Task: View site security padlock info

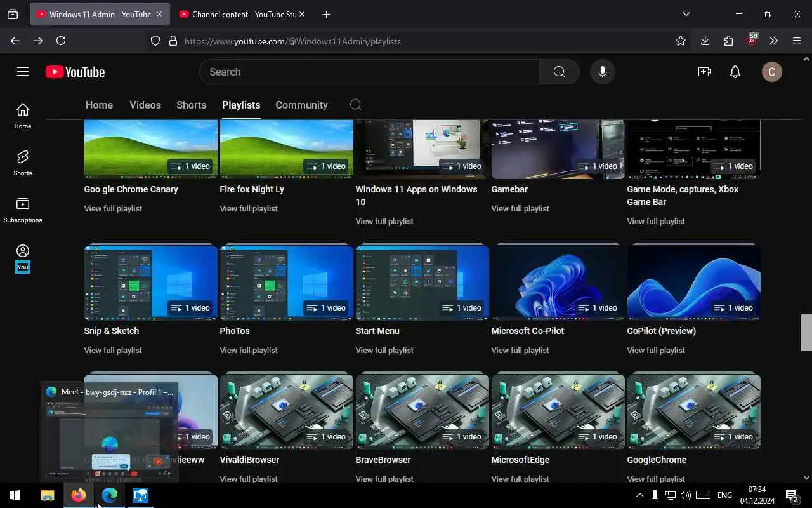Action: (x=173, y=41)
